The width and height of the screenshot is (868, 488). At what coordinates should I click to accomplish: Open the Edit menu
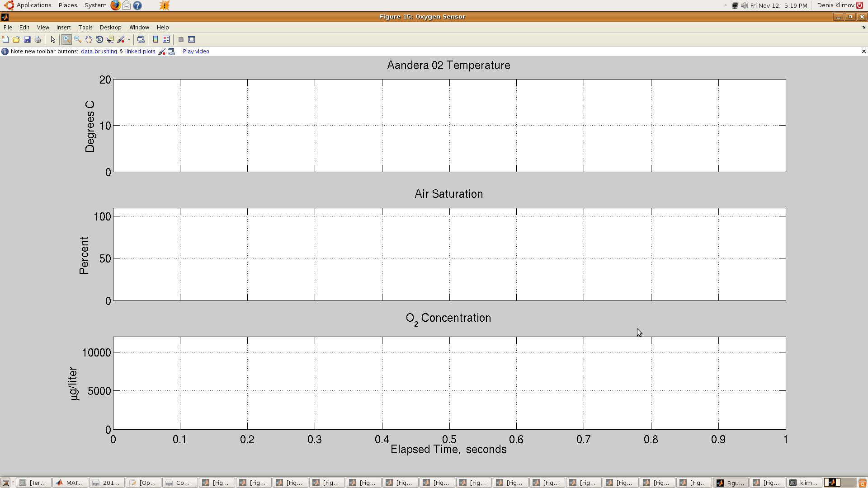point(24,28)
